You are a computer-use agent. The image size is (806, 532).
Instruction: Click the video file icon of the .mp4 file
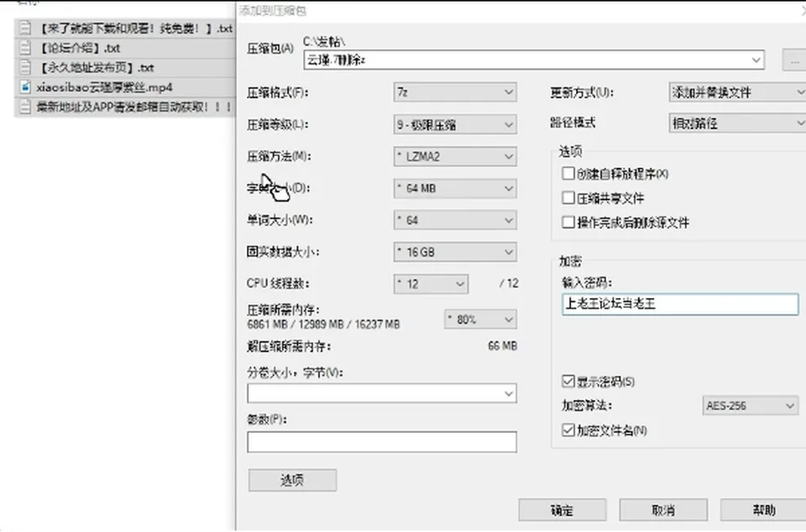click(24, 86)
